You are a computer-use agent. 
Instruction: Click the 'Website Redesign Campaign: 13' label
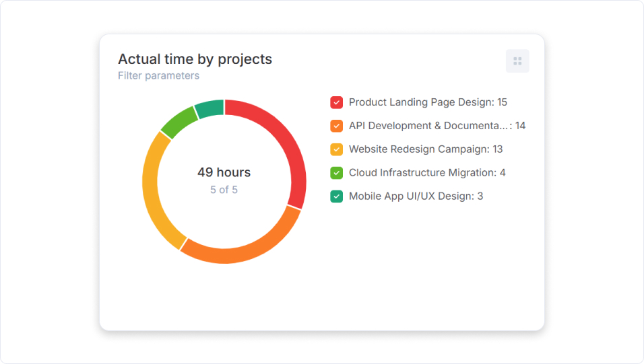tap(426, 149)
